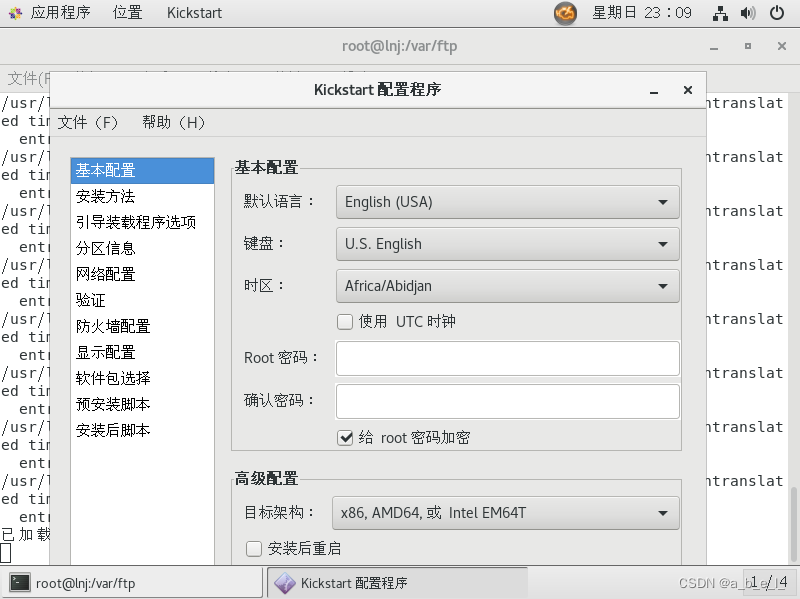
Task: Open the 目标架构 x86, AMD64 dropdown
Action: (x=506, y=513)
